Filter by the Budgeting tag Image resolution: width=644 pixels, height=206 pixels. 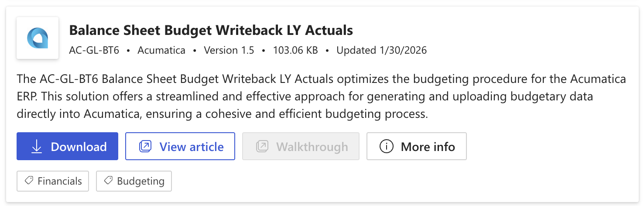(134, 181)
